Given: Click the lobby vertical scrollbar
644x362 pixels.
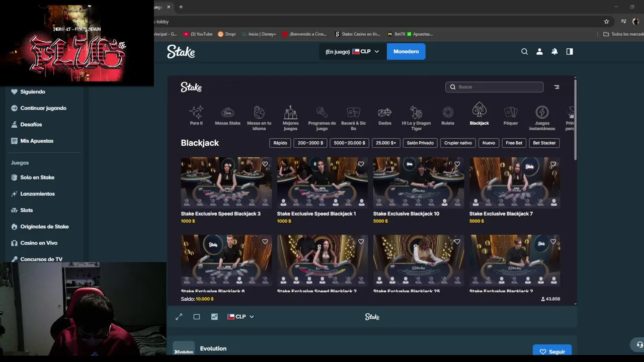Looking at the screenshot, I should point(575,120).
